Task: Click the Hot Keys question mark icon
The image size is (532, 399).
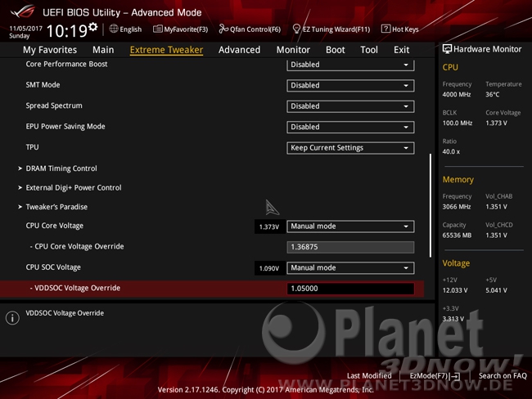Action: click(385, 29)
